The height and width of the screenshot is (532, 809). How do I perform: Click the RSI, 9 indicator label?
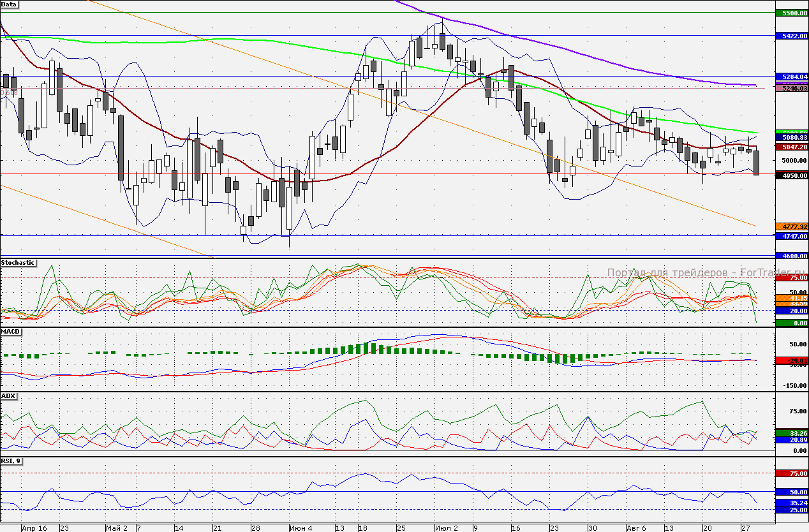pos(11,461)
